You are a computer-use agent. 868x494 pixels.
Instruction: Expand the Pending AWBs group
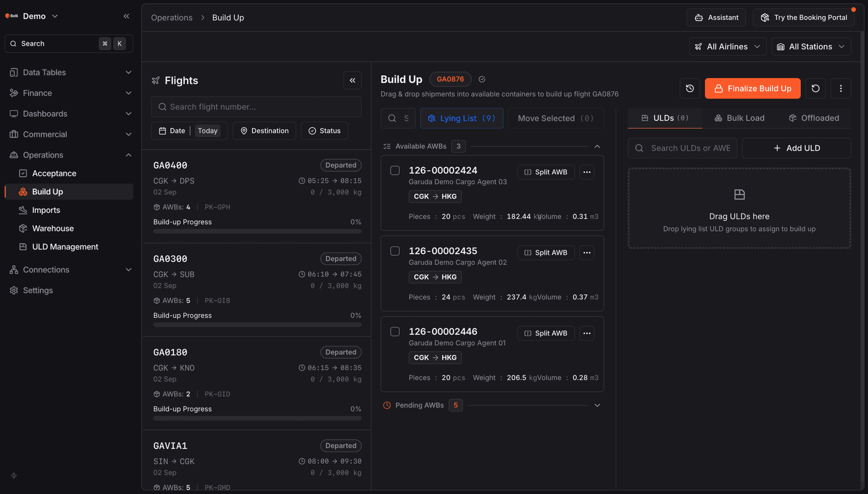[597, 406]
